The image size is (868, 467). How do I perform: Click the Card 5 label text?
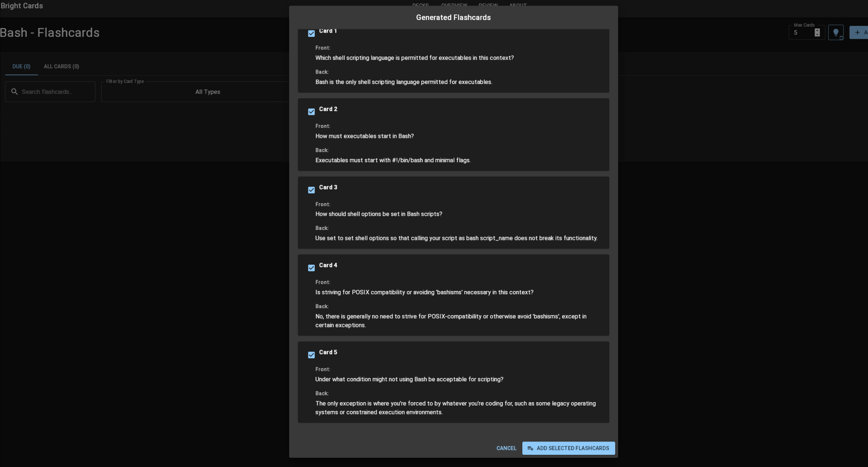click(328, 352)
